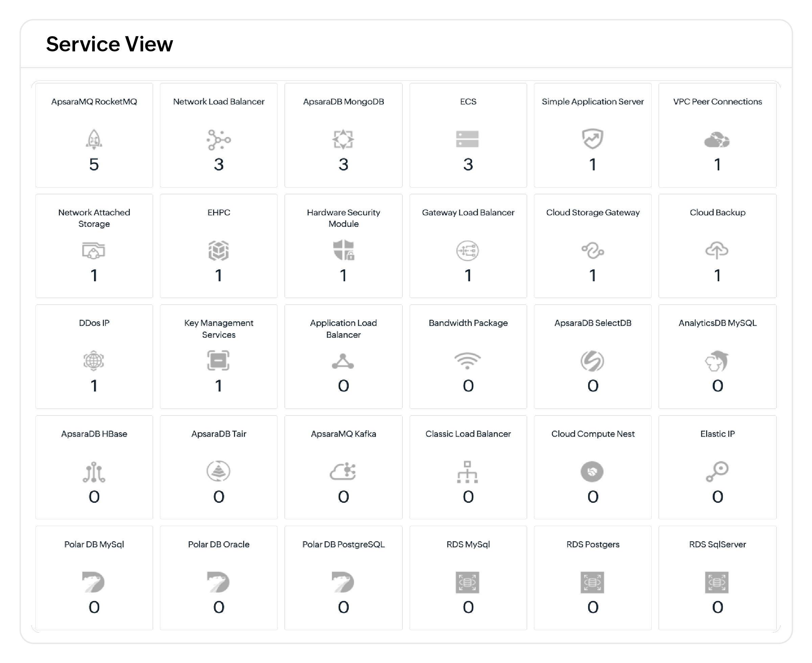Click the Classic Load Balancer hierarchy icon
The image size is (812, 663).
coord(467,472)
